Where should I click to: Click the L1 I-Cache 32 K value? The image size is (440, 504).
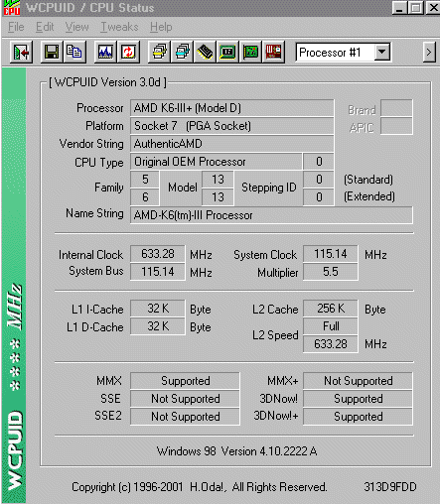[158, 309]
